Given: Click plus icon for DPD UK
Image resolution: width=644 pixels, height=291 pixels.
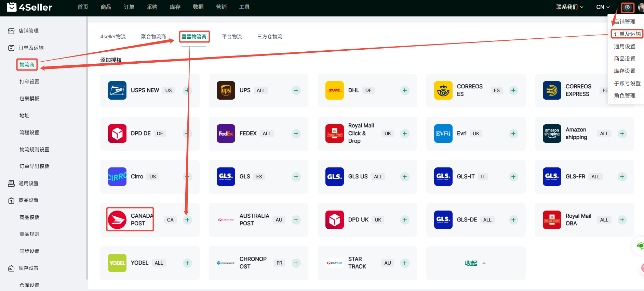Looking at the screenshot, I should point(405,220).
